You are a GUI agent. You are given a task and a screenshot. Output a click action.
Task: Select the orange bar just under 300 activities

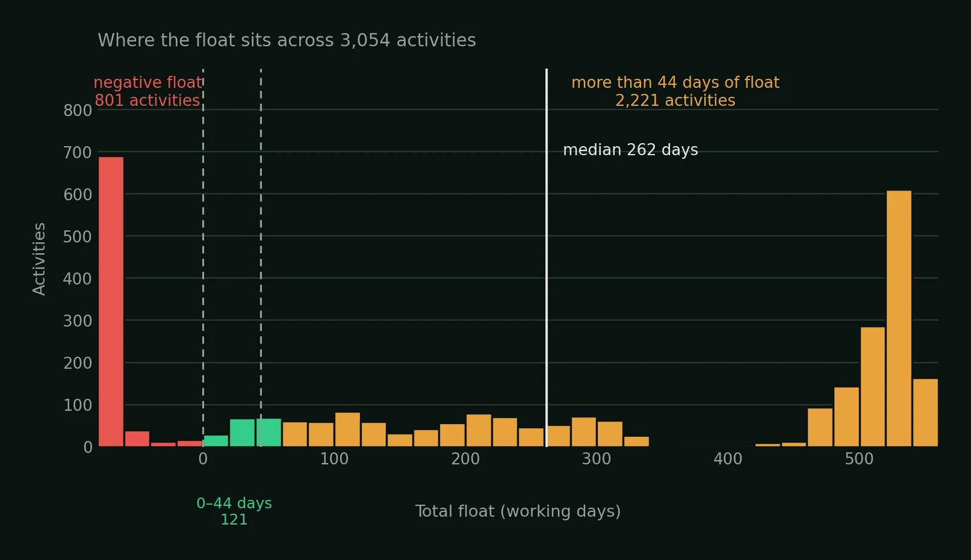[x=873, y=387]
